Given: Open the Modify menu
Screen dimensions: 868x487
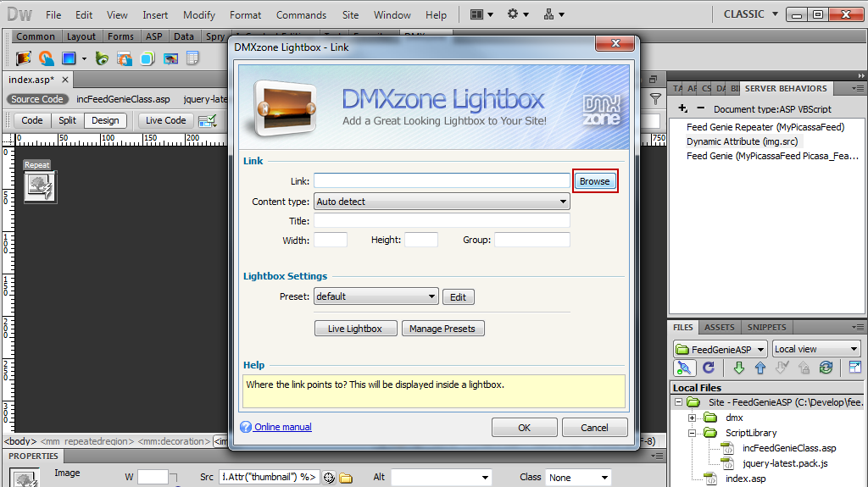Looking at the screenshot, I should (x=198, y=15).
